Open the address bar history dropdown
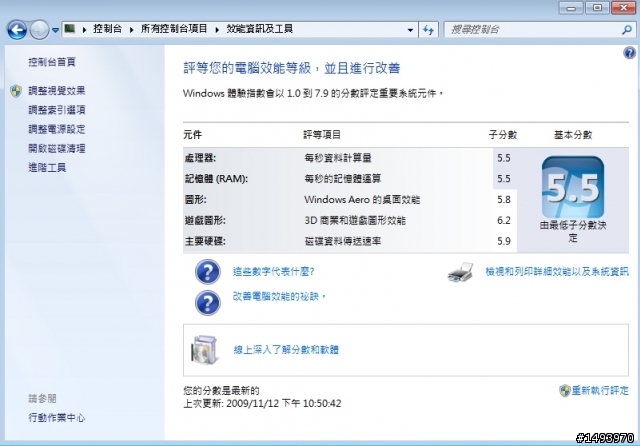Viewport: 640px width, 446px height. 410,30
